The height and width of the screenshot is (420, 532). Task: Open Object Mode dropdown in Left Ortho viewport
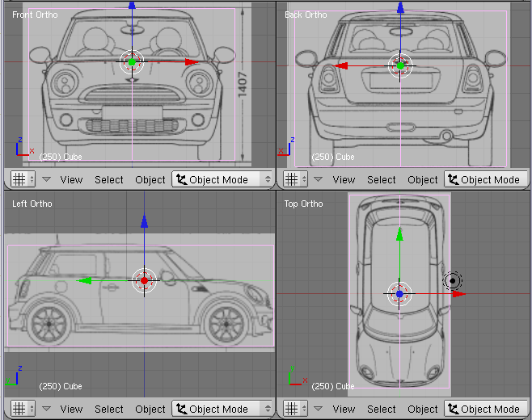(x=222, y=409)
